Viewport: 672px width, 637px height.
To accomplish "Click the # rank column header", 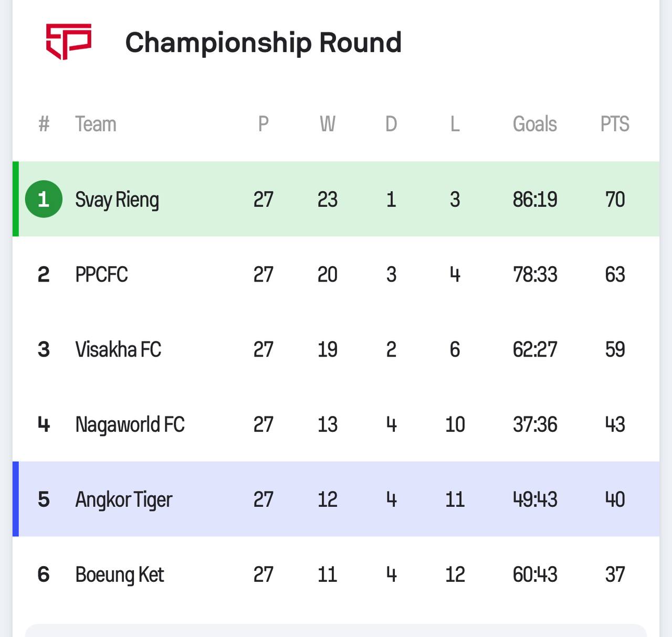I will (x=44, y=124).
